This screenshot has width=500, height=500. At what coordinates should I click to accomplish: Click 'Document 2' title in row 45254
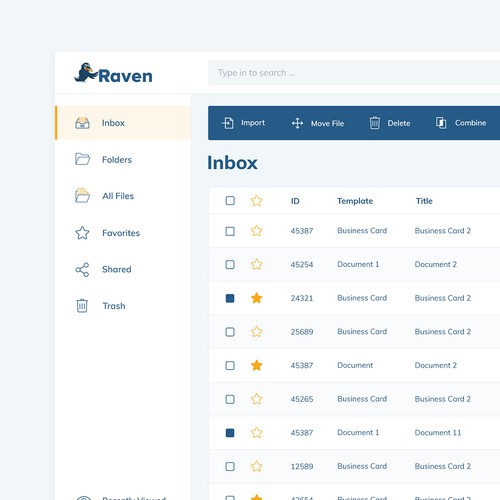pyautogui.click(x=436, y=264)
